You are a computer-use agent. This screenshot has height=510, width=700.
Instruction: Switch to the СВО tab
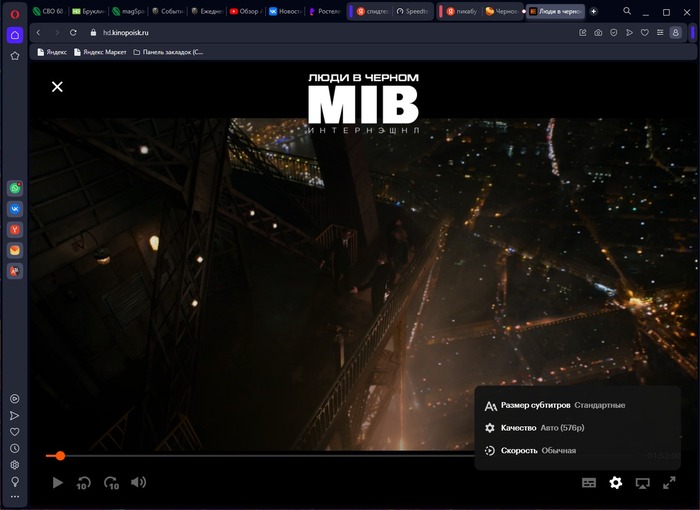48,12
